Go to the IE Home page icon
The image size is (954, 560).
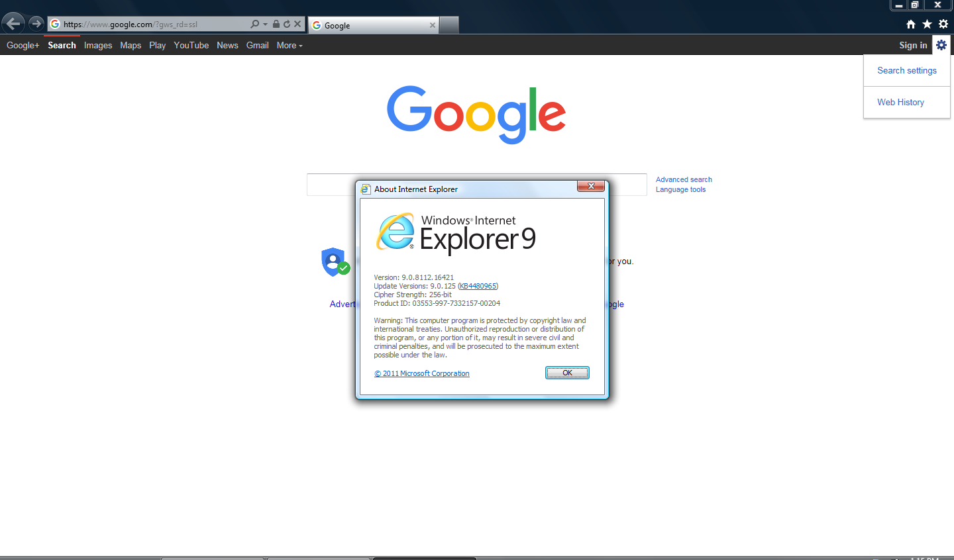[911, 24]
